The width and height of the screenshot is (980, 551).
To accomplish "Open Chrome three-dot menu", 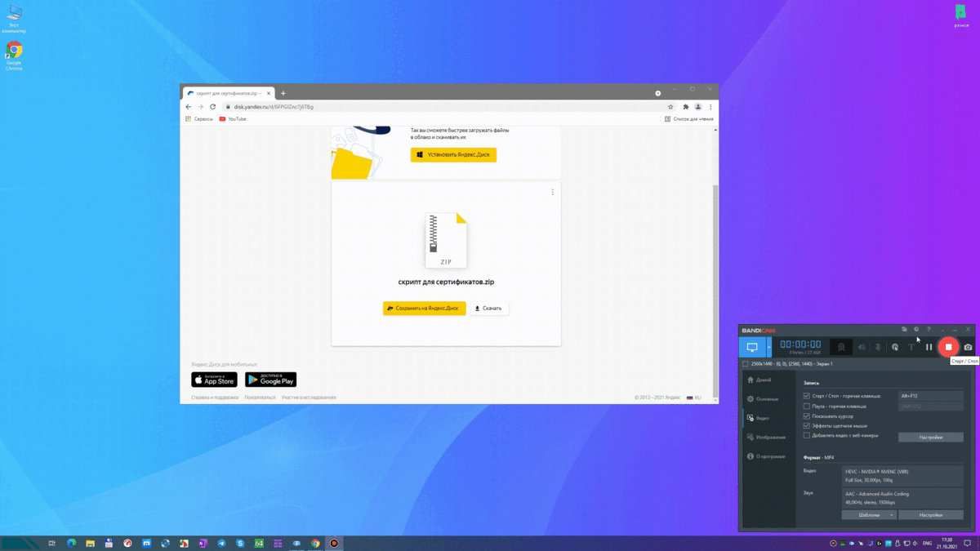I will (710, 107).
